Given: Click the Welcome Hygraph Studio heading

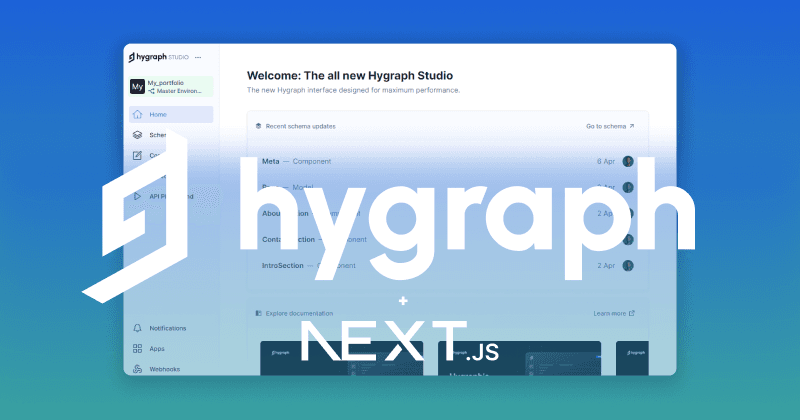Looking at the screenshot, I should pyautogui.click(x=350, y=76).
